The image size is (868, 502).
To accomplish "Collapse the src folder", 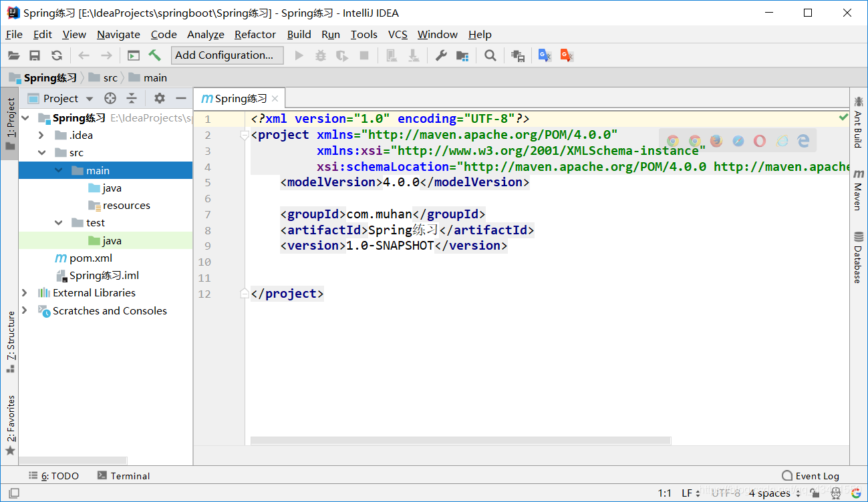I will pos(41,153).
